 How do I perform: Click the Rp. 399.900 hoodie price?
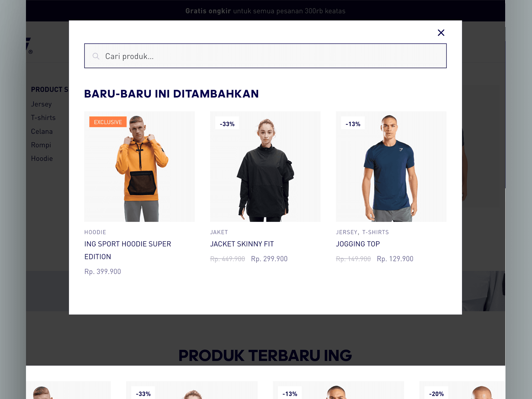[103, 271]
